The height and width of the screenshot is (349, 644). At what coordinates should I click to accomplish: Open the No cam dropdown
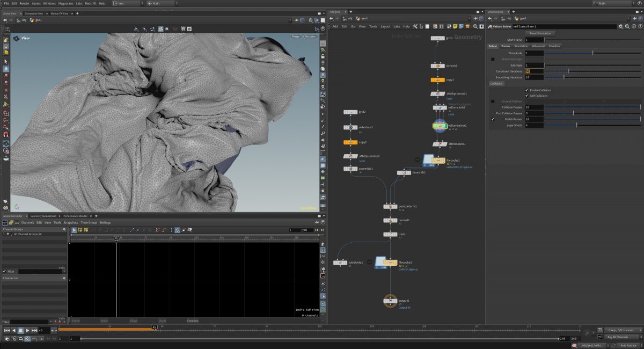click(x=311, y=37)
